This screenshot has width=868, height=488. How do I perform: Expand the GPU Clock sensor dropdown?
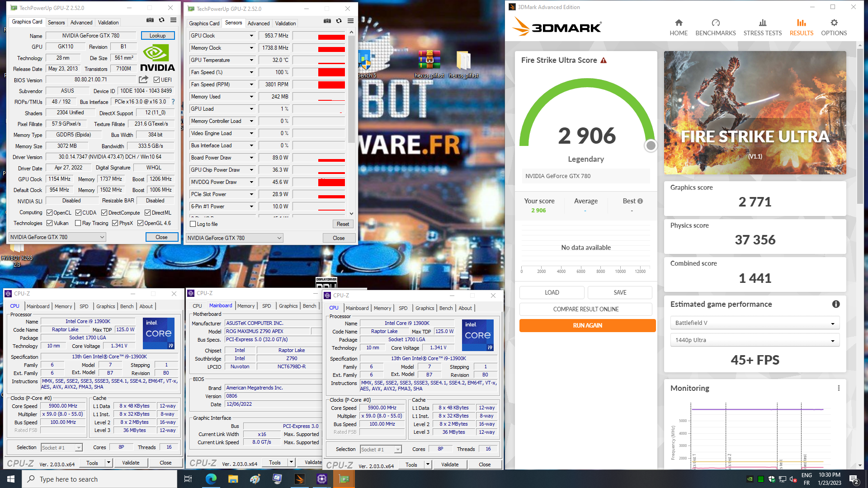point(251,36)
